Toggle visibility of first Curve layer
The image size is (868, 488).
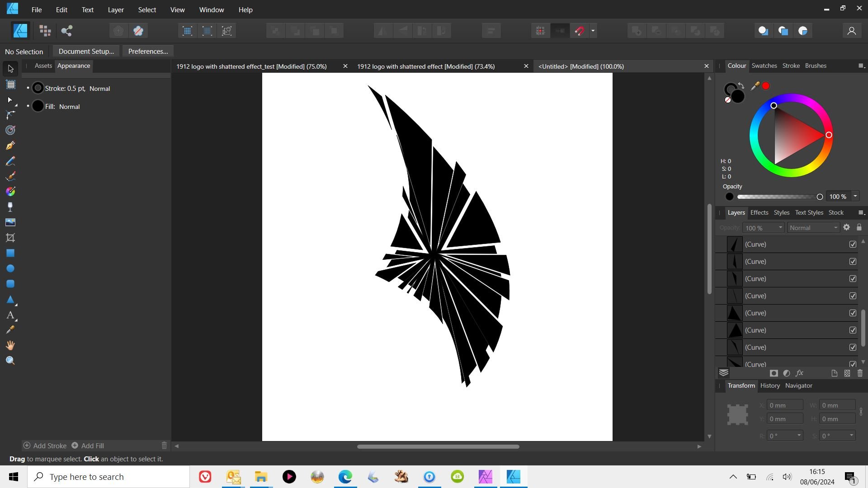click(853, 244)
